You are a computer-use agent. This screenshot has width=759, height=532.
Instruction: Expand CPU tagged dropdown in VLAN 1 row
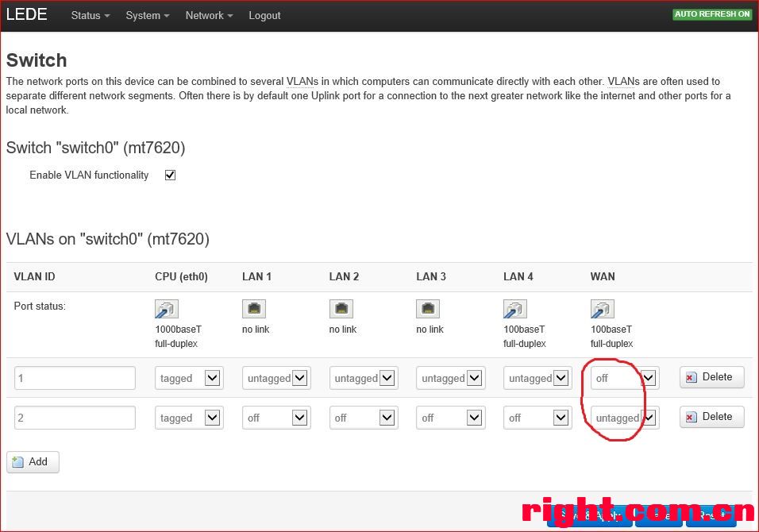[x=189, y=378]
